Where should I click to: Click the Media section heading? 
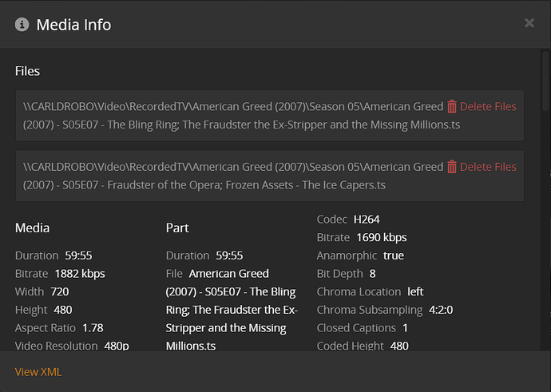coord(32,228)
